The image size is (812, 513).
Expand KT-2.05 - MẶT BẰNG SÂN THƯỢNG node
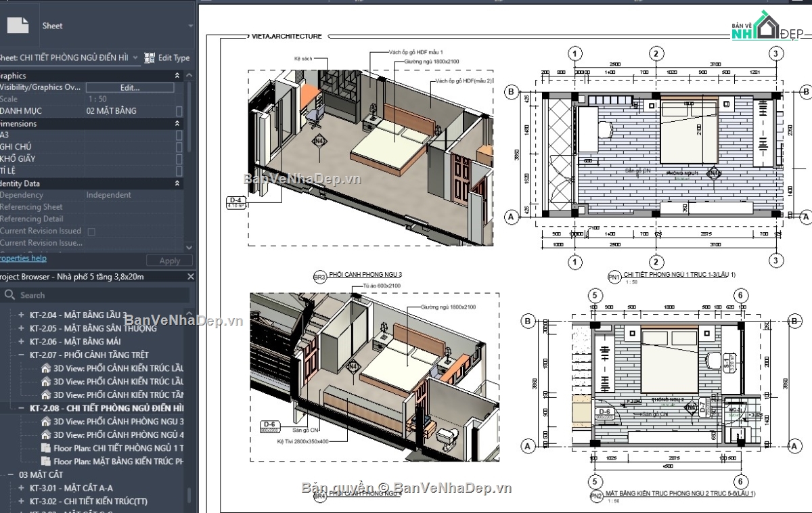point(22,329)
